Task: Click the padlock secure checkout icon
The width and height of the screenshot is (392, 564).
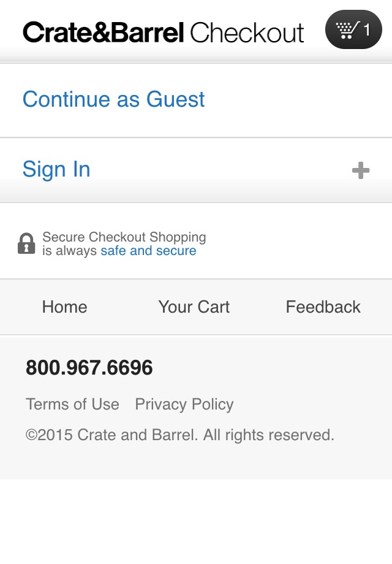Action: pos(27,243)
